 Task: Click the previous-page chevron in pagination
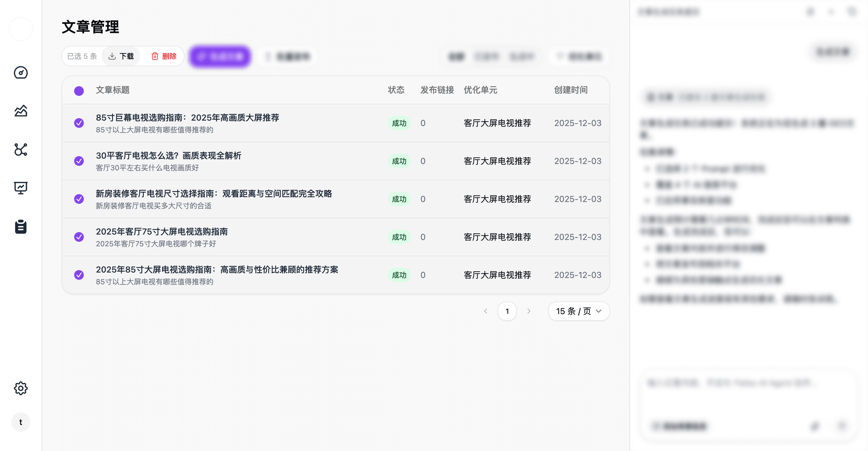click(x=486, y=311)
